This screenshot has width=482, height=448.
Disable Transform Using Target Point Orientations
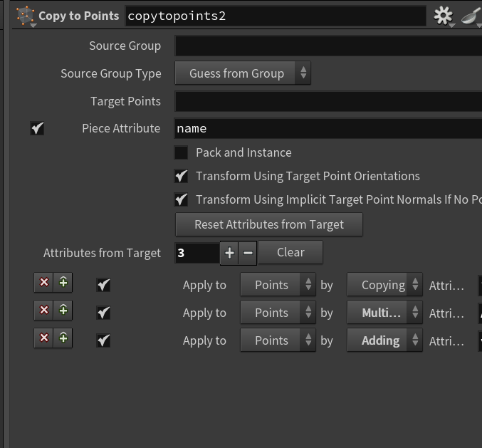tap(181, 176)
